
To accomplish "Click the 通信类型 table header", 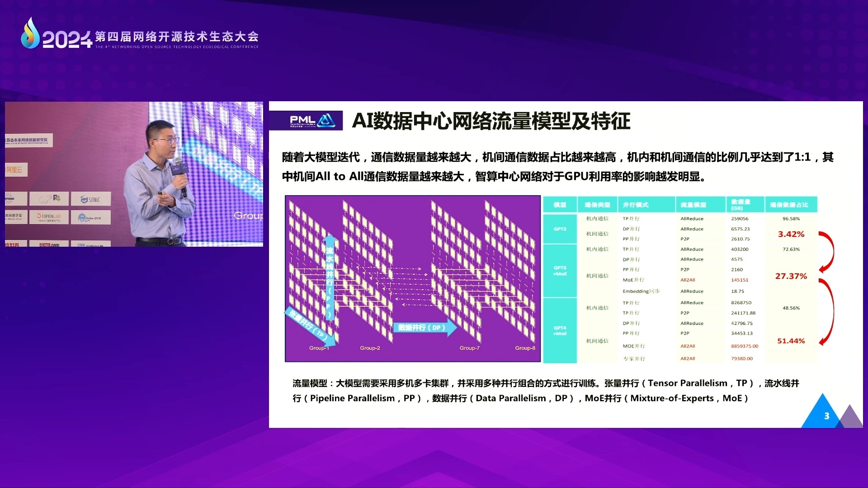I will click(597, 205).
